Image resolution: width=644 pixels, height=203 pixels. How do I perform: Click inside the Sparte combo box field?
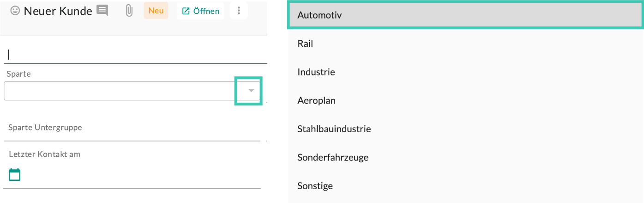click(120, 91)
